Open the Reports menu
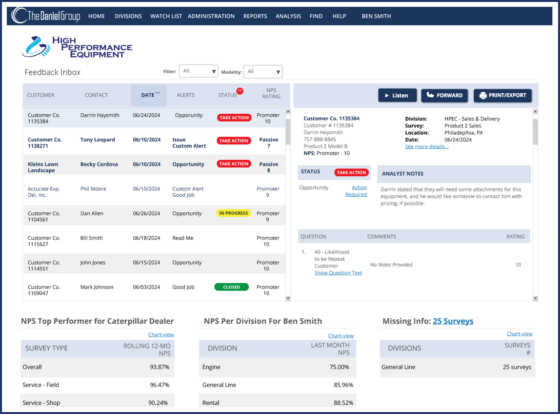 click(255, 16)
